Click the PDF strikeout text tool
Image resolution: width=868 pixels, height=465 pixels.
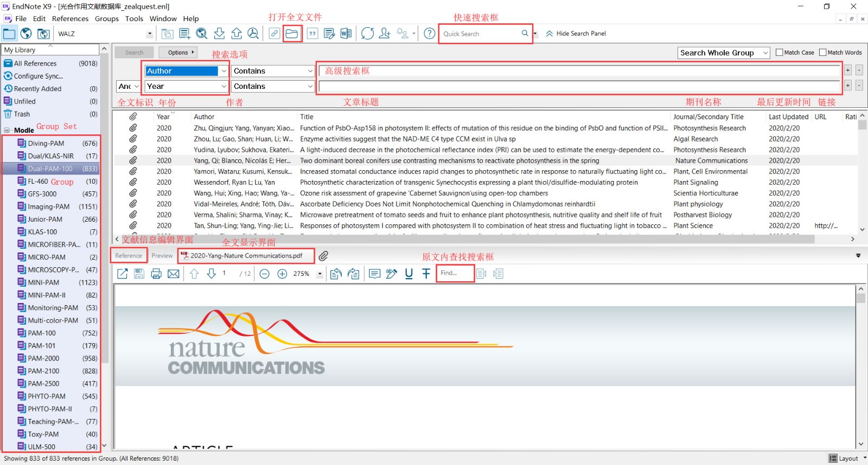426,274
